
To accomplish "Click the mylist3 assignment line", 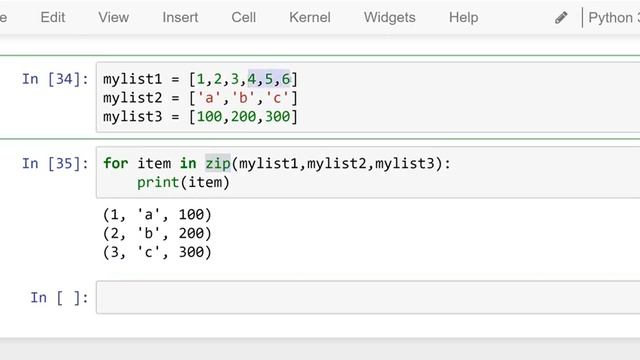I will click(200, 117).
